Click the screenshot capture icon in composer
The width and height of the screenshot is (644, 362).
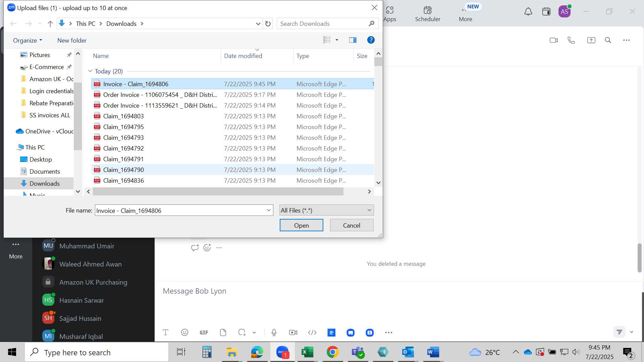[x=242, y=333]
